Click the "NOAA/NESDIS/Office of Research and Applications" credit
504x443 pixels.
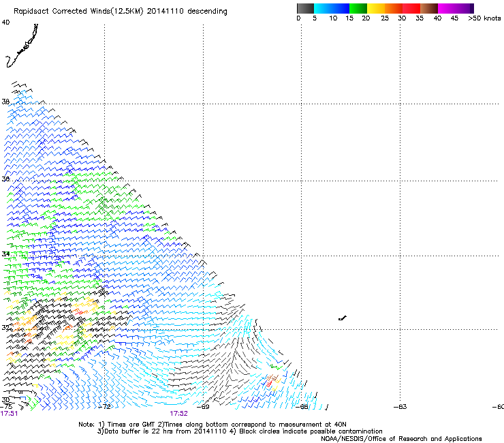[x=401, y=439]
